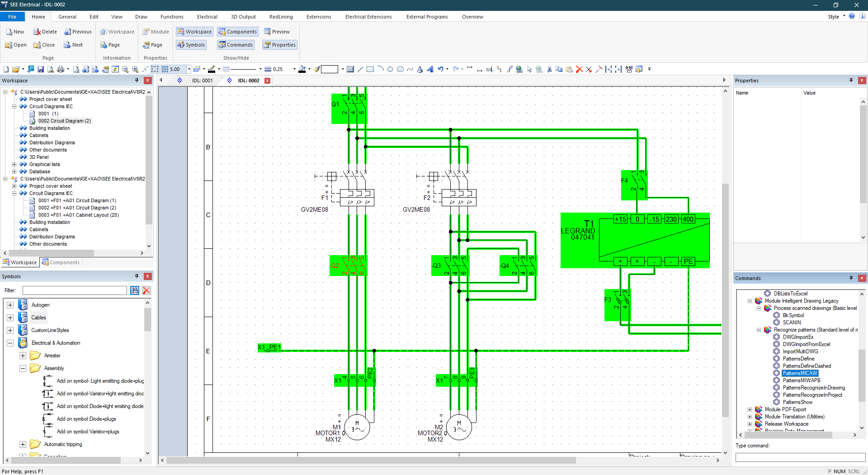Screen dimensions: 868x475
Task: Click the Cut scissors icon
Action: point(549,69)
